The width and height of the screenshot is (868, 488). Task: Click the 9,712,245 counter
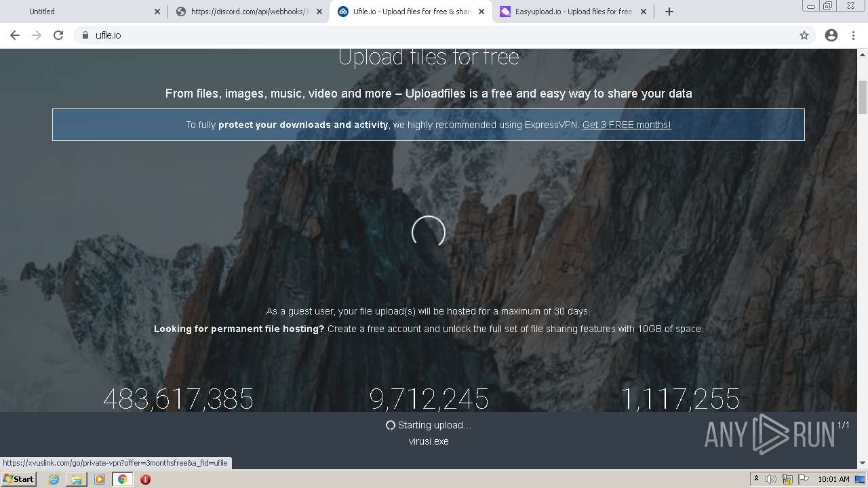[x=429, y=399]
